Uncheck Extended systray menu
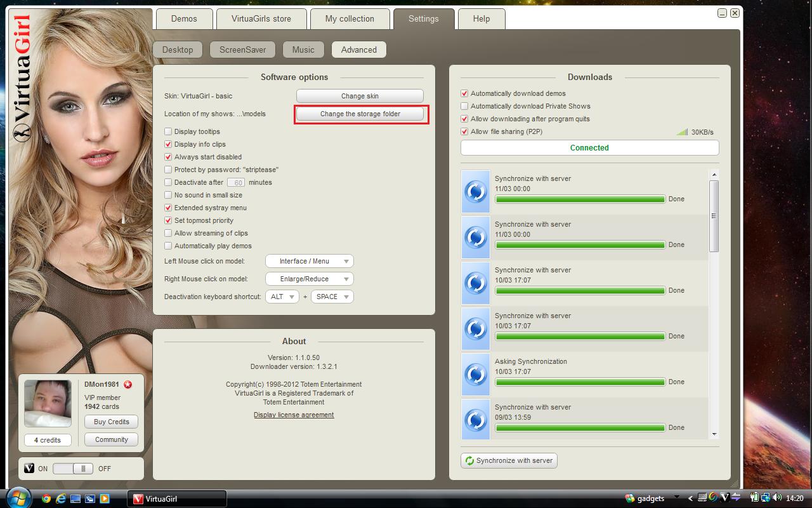Screen dimensions: 812x508 [168, 208]
